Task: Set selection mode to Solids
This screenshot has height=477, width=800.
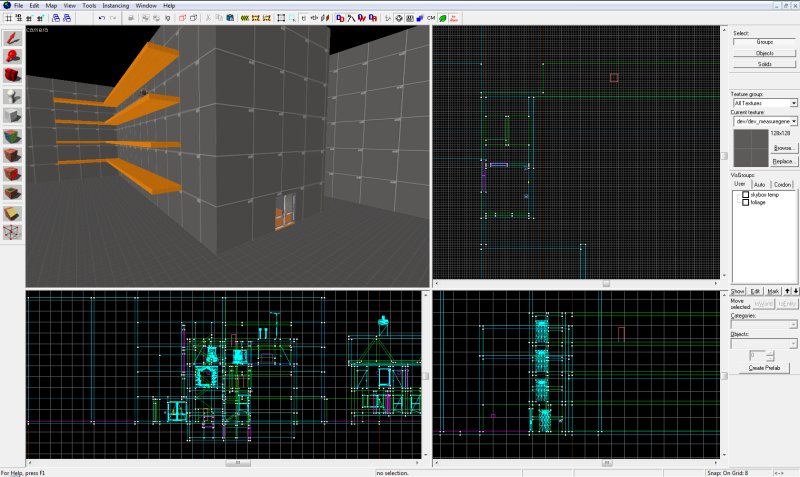Action: [x=764, y=64]
